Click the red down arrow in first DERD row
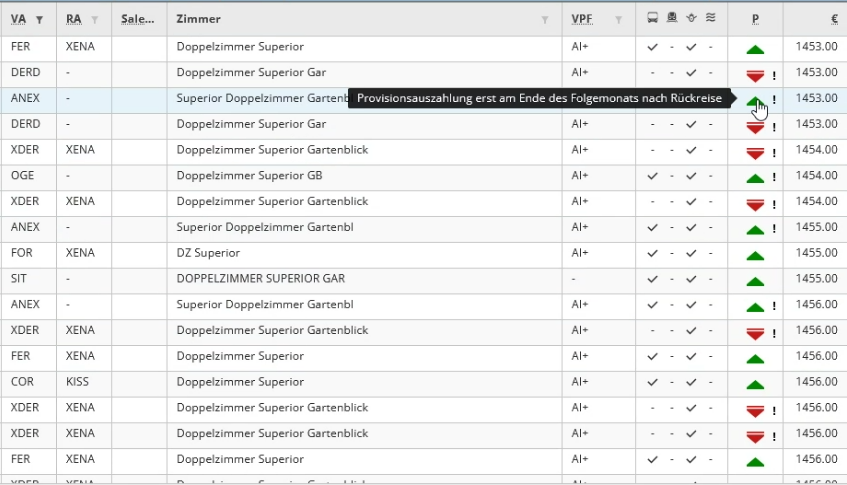847x485 pixels. (x=755, y=76)
